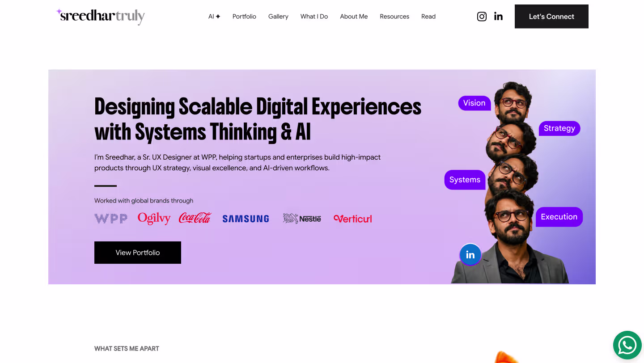Go to the Gallery page
This screenshot has width=644, height=363.
[x=278, y=17]
